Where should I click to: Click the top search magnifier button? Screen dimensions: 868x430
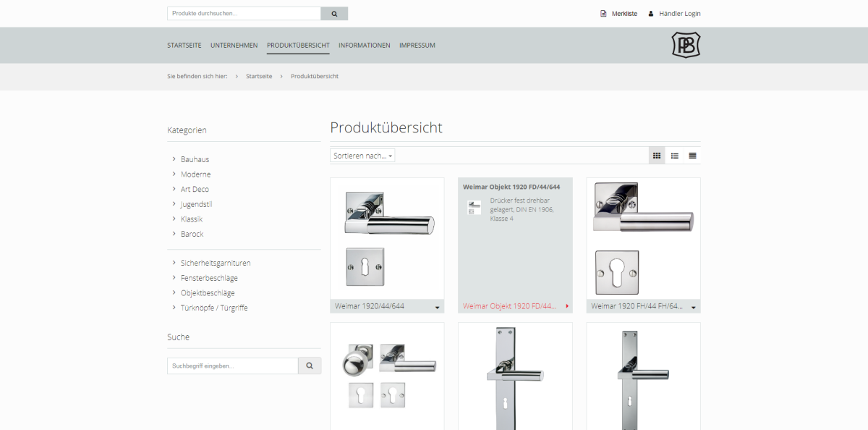[x=334, y=14]
